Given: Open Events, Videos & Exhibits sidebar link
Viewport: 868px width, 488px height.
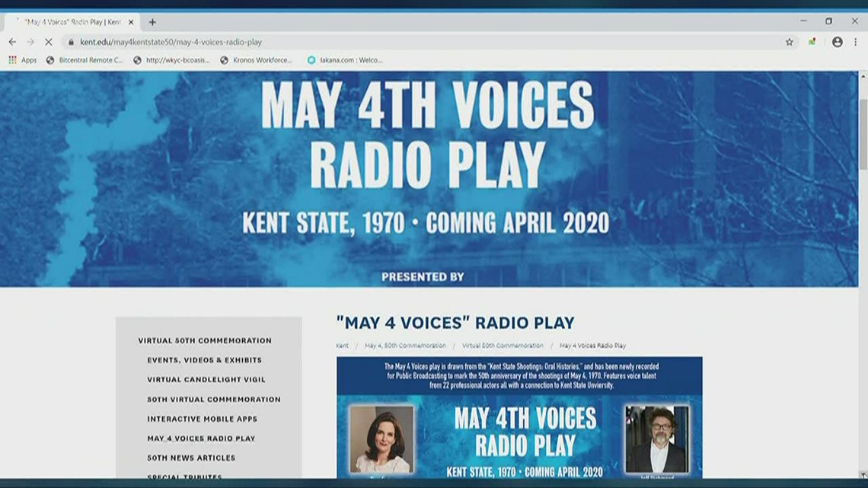Looking at the screenshot, I should tap(204, 360).
